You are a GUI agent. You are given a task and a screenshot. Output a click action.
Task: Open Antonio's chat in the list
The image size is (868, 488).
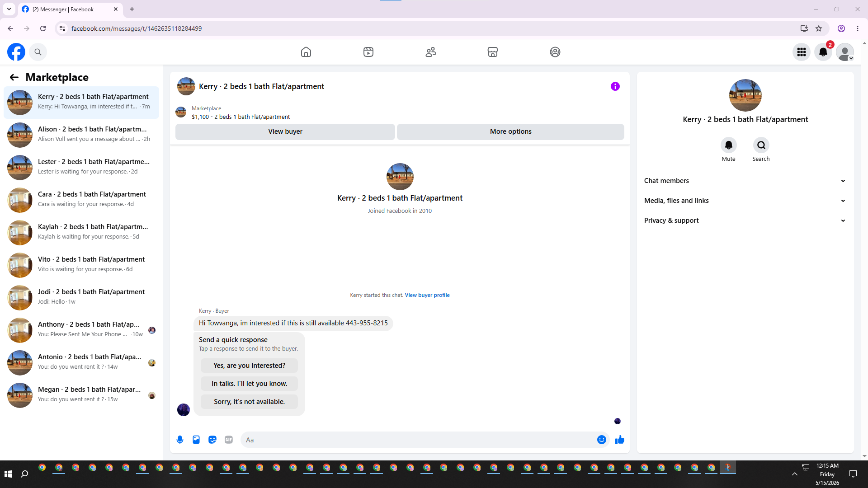click(81, 363)
